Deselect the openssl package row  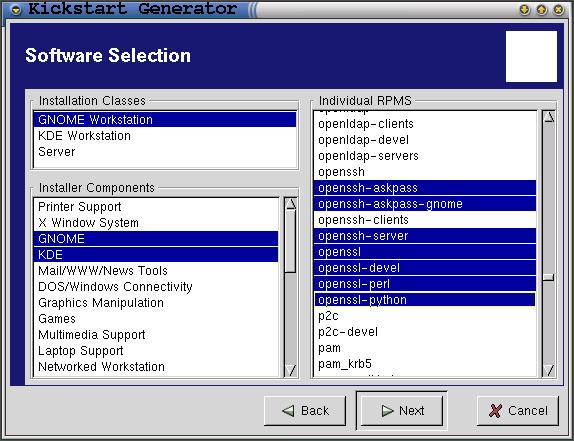point(425,252)
